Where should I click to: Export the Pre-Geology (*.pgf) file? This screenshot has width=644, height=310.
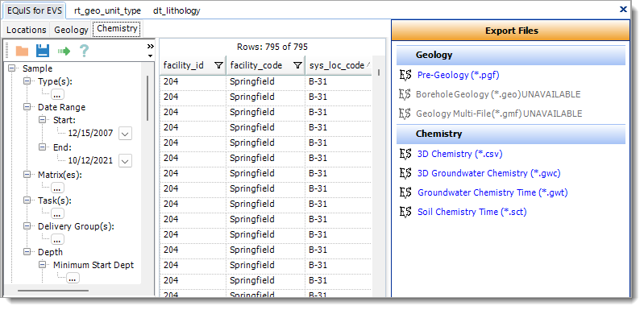459,75
